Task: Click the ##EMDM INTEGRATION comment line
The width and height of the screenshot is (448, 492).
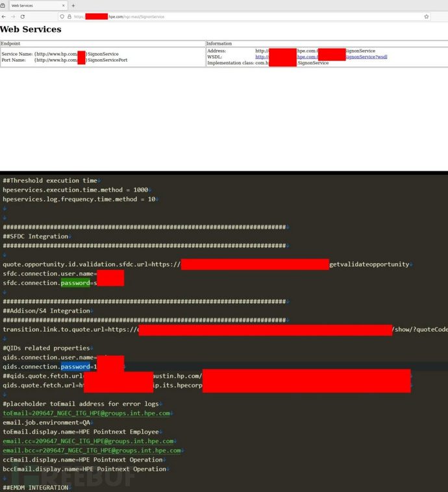Action: 37,487
